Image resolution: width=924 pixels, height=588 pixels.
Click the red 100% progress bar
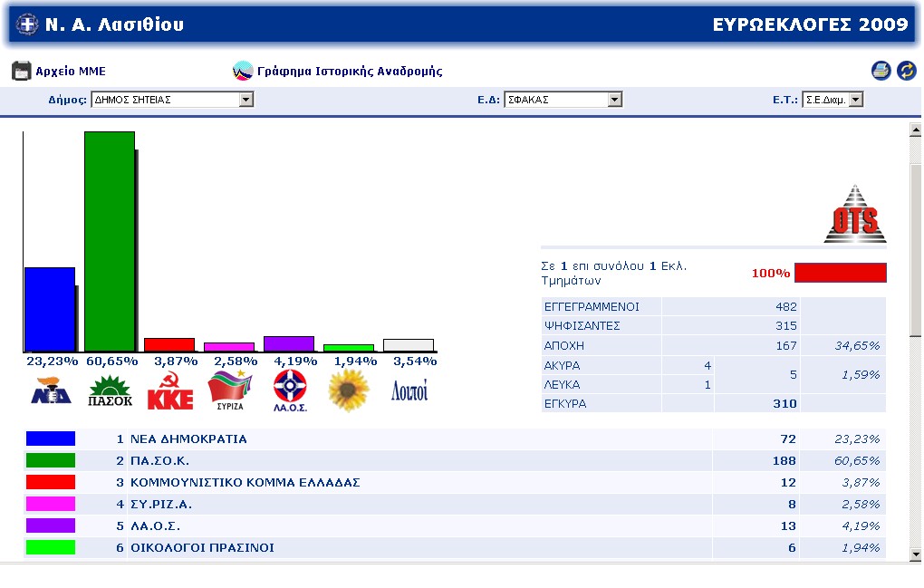coord(841,273)
